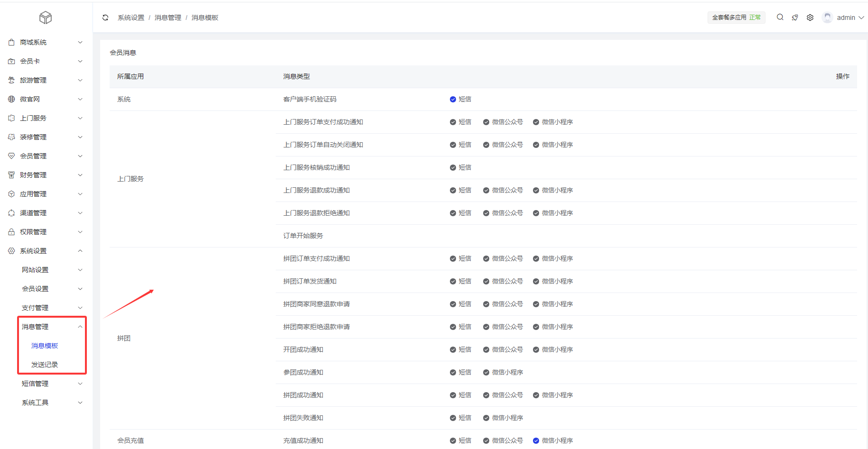Click the rocket icon in header
Viewport: 868px width, 449px height.
pos(795,18)
